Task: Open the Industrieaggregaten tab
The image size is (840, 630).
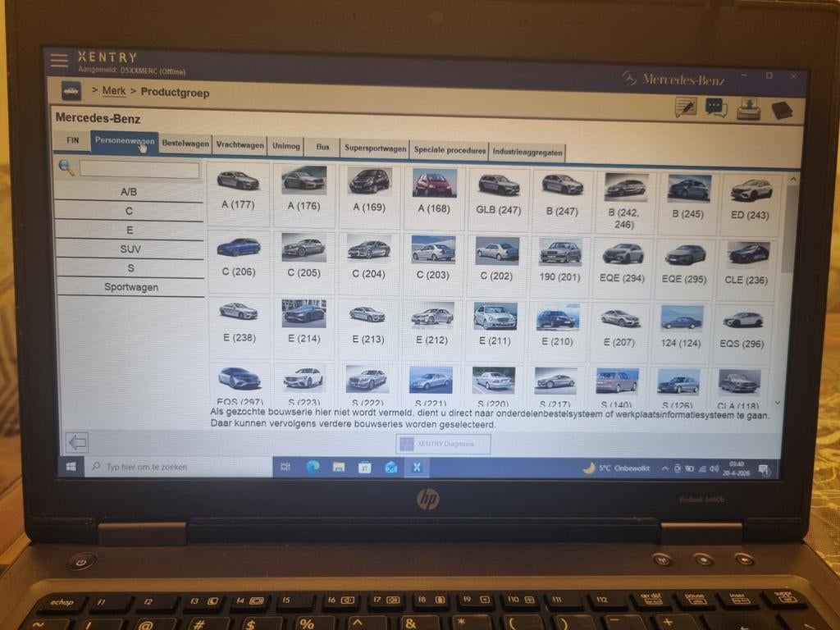Action: click(527, 152)
